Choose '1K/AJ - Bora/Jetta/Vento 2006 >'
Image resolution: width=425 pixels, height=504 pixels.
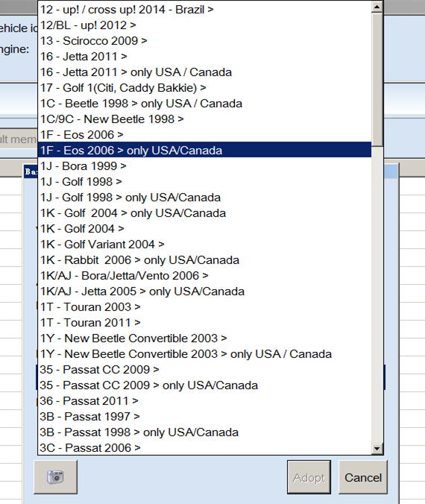(x=204, y=276)
